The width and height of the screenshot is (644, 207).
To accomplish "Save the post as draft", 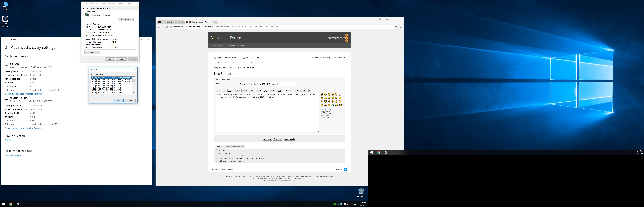I will pos(290,139).
